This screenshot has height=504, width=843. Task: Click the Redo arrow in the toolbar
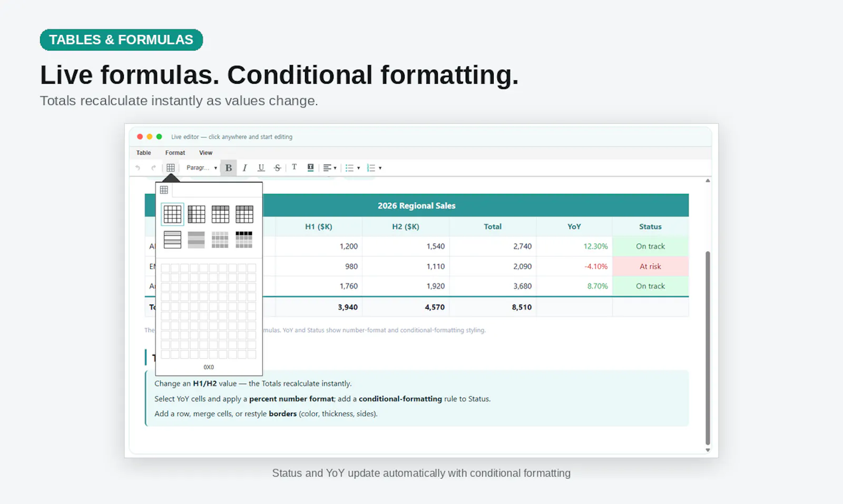tap(153, 168)
